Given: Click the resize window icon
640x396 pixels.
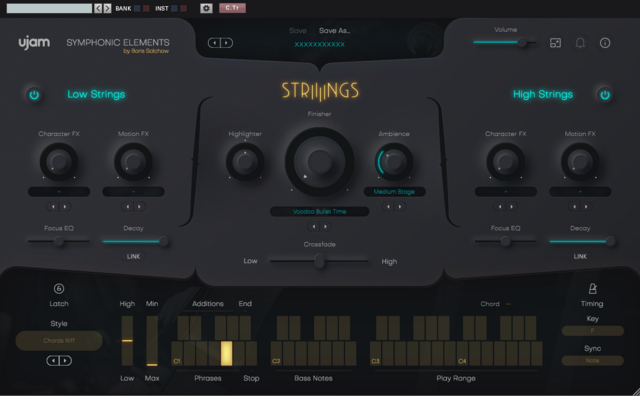Looking at the screenshot, I should [555, 42].
